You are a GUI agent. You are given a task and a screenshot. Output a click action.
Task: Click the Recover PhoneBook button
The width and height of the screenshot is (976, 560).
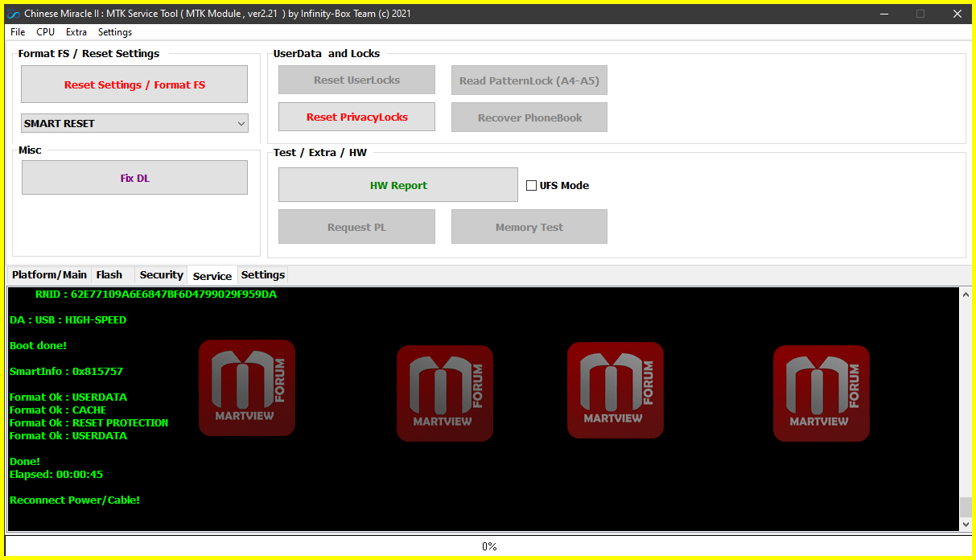[x=529, y=117]
